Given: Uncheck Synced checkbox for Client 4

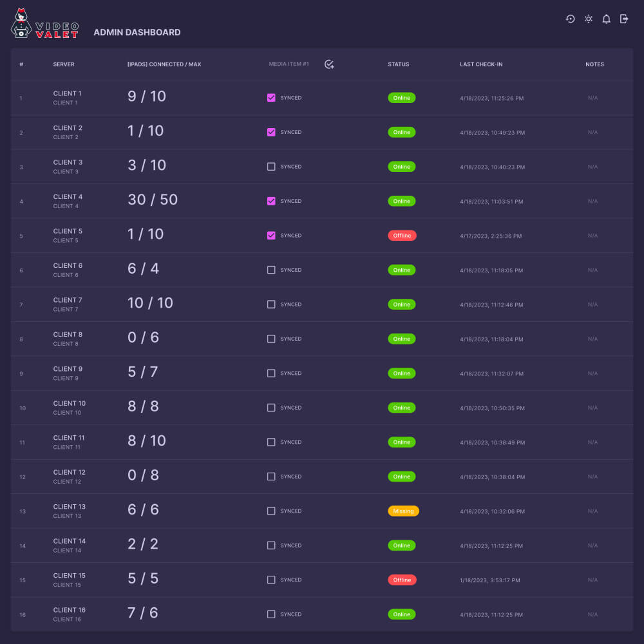Looking at the screenshot, I should [x=271, y=201].
